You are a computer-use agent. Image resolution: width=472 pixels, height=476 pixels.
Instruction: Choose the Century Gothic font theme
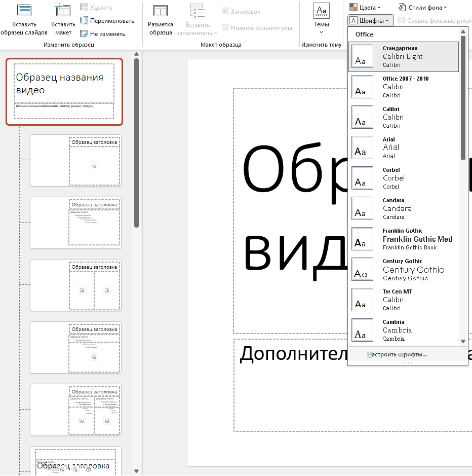coord(404,269)
